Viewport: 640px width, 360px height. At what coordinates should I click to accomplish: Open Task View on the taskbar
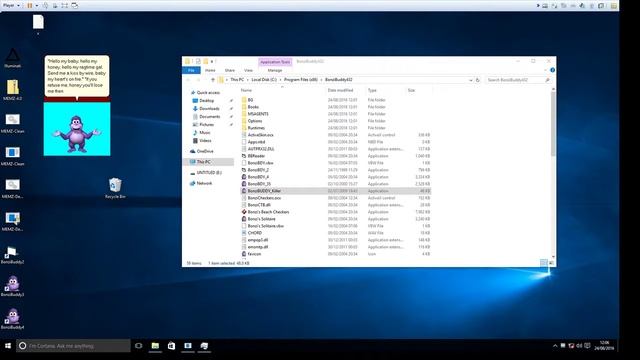(x=139, y=346)
